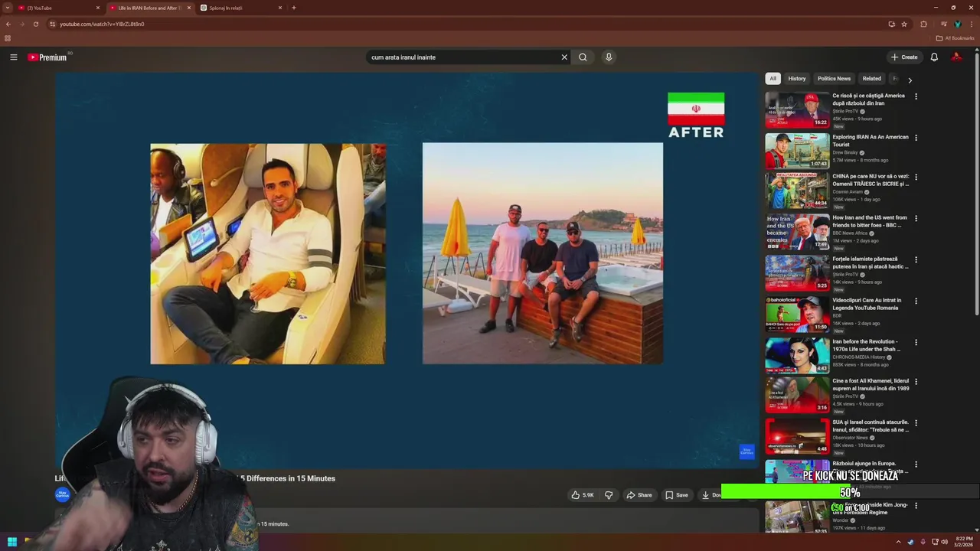Open the All Bookmarks folder

tap(955, 38)
